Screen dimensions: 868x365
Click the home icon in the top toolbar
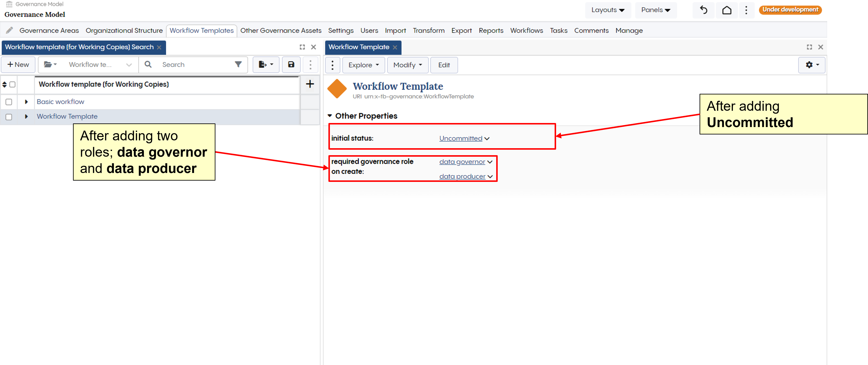[x=726, y=10]
